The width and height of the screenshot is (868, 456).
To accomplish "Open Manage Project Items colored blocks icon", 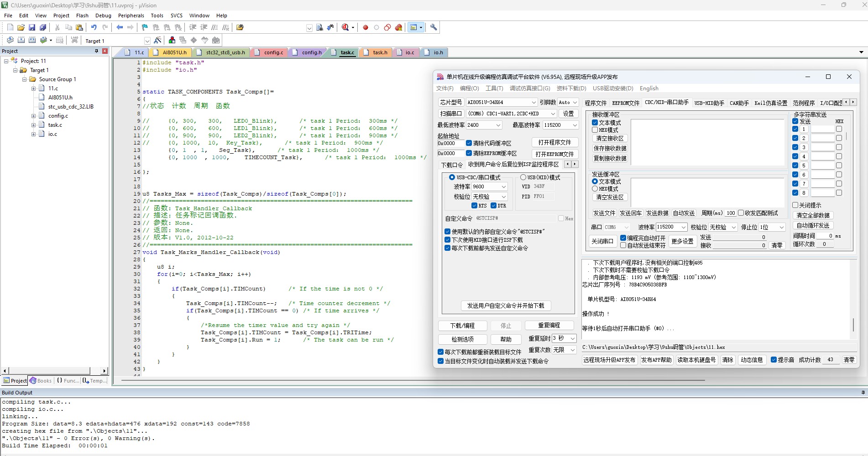I will click(x=172, y=40).
